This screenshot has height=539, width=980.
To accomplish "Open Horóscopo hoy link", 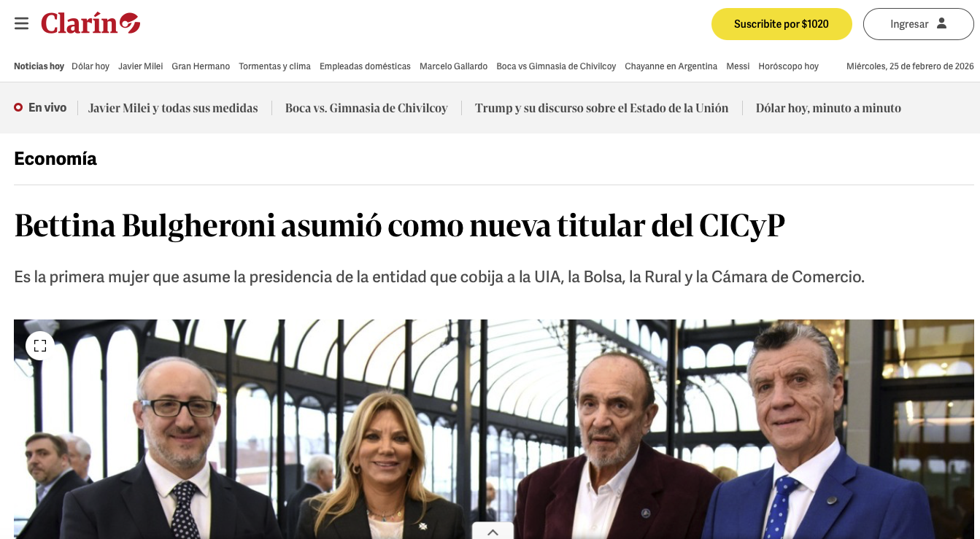I will tap(788, 66).
